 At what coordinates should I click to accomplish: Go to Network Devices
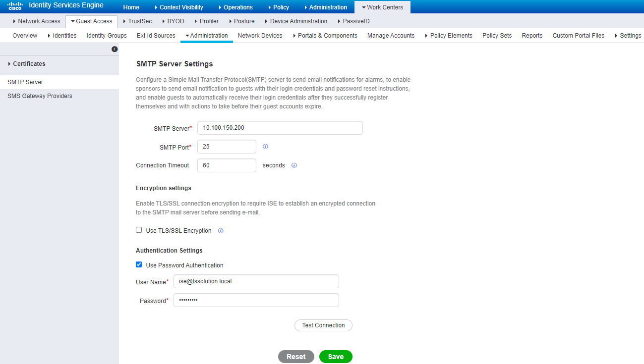pyautogui.click(x=260, y=36)
